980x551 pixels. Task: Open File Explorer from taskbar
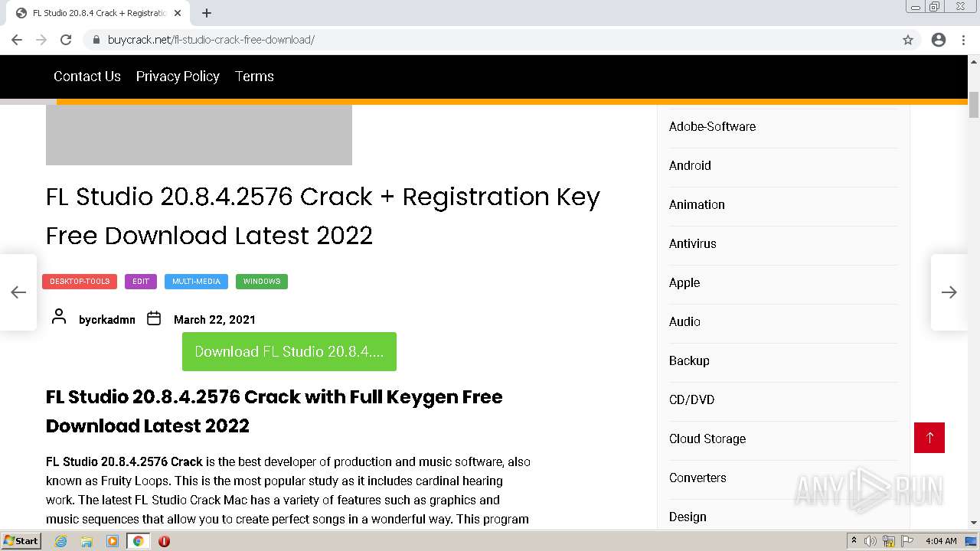pos(87,541)
